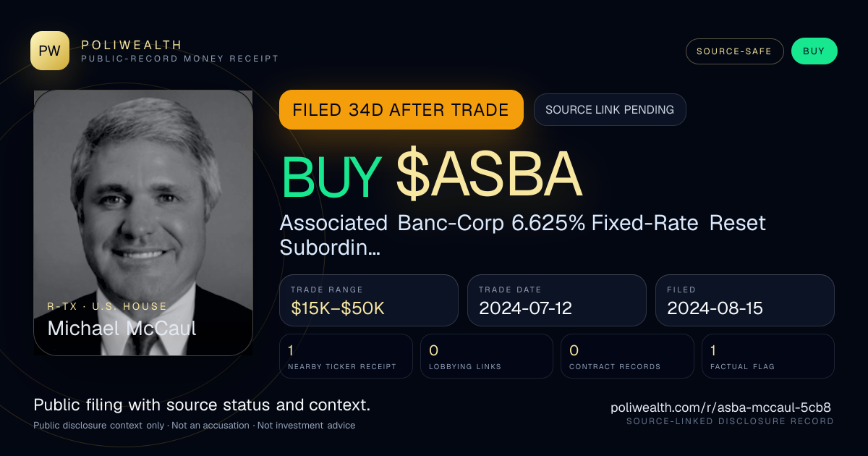The width and height of the screenshot is (868, 456).
Task: Select the Trade Date 2024-07-12 card
Action: click(557, 300)
